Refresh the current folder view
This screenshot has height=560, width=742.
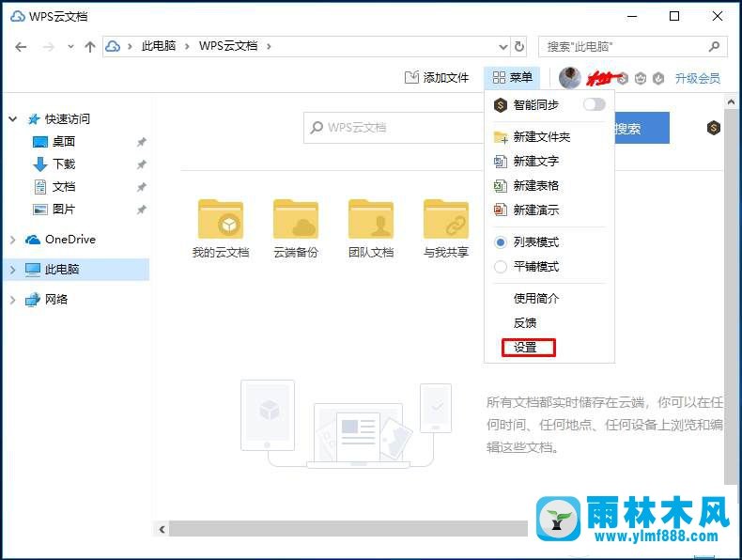(519, 46)
